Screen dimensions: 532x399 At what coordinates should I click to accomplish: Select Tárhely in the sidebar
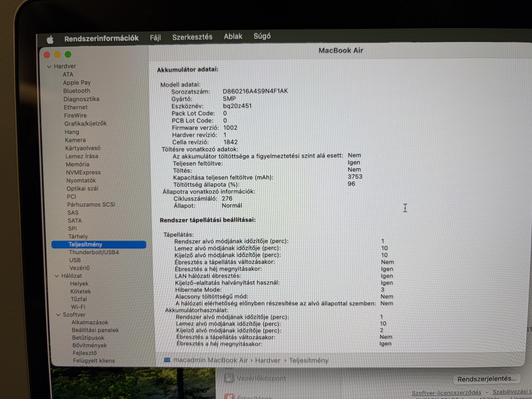78,236
